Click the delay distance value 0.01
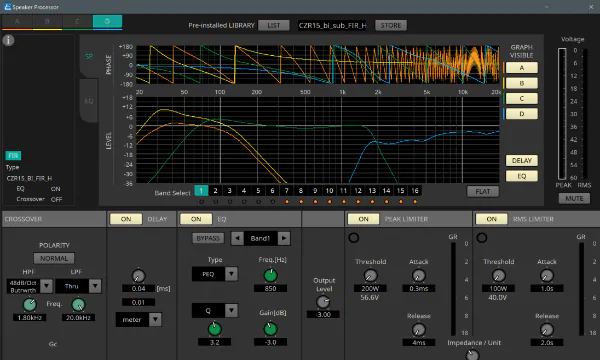 click(138, 302)
